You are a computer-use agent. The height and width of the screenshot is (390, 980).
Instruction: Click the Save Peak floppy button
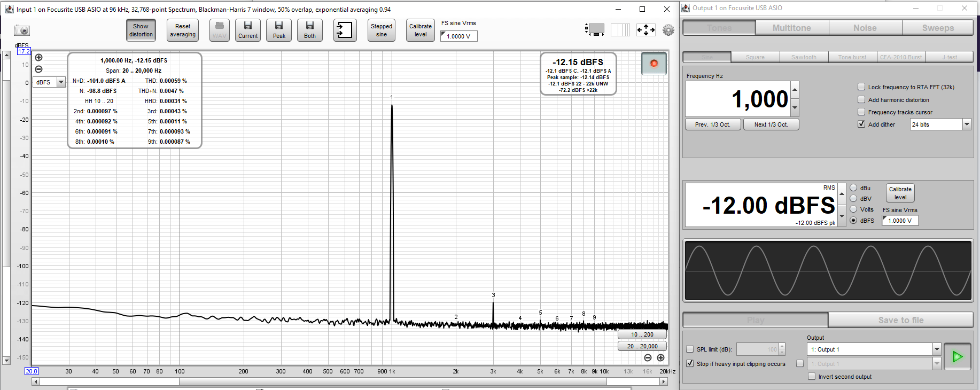pos(279,30)
